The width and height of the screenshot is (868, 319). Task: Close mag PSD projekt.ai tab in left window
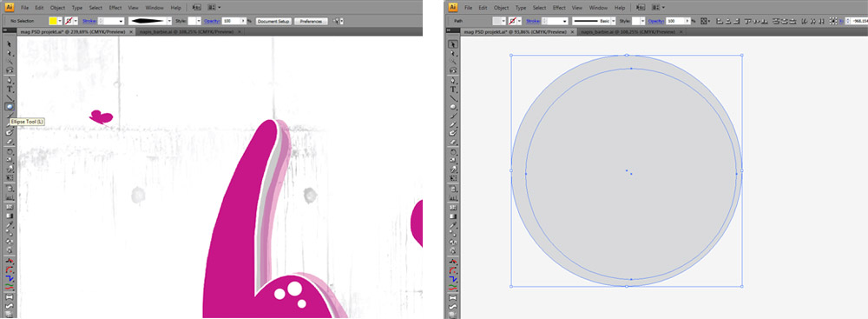click(131, 32)
